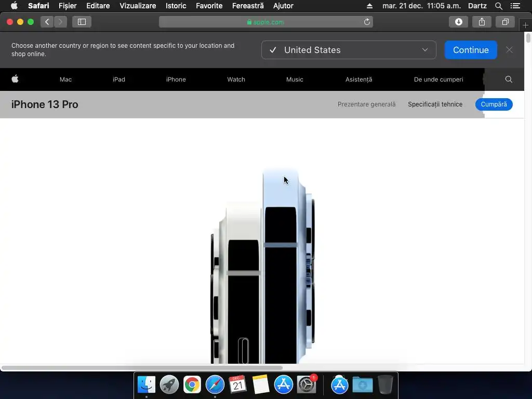The image size is (532, 399).
Task: Open the Editare menu
Action: tap(98, 6)
